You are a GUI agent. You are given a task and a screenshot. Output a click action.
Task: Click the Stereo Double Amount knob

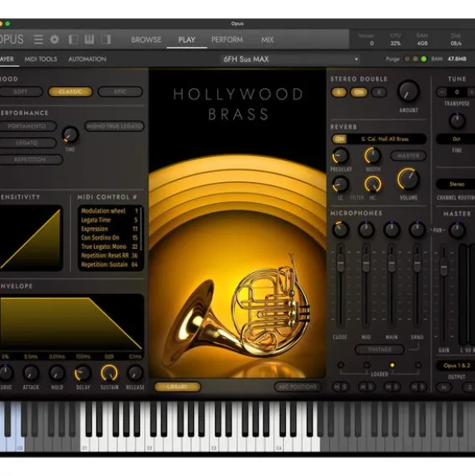pyautogui.click(x=408, y=91)
